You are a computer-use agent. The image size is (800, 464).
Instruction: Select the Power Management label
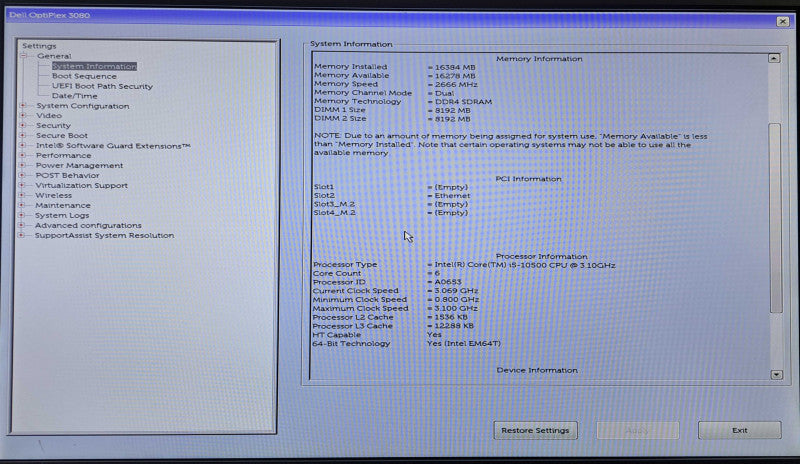point(79,165)
